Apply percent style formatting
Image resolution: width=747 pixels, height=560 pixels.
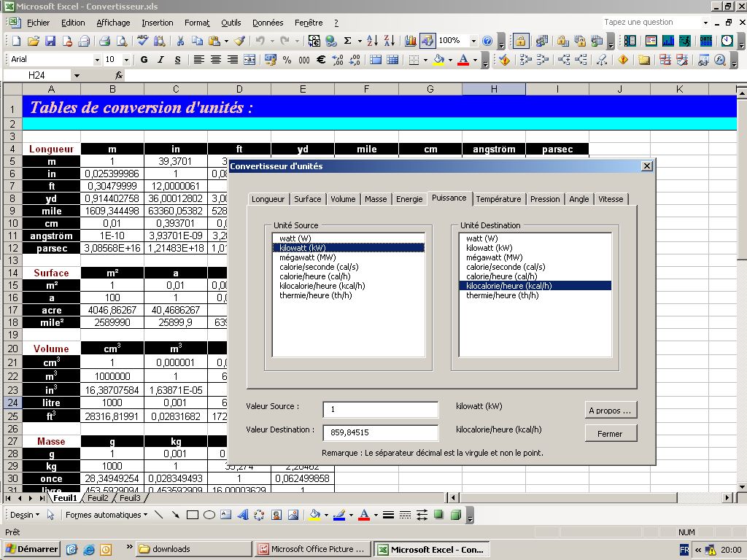pyautogui.click(x=287, y=60)
